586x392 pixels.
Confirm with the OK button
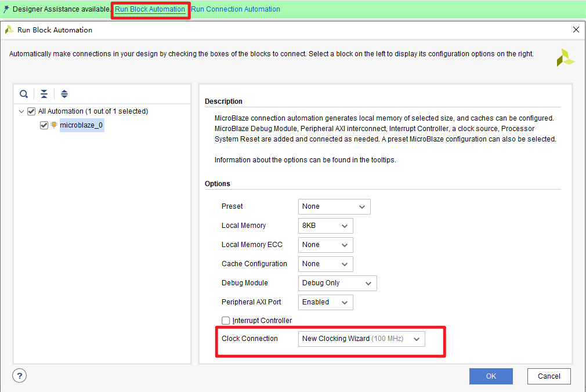[491, 376]
